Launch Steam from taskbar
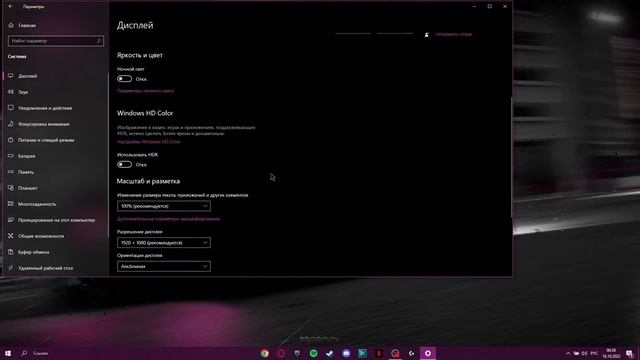Screen dimensions: 640x360 tap(330, 353)
